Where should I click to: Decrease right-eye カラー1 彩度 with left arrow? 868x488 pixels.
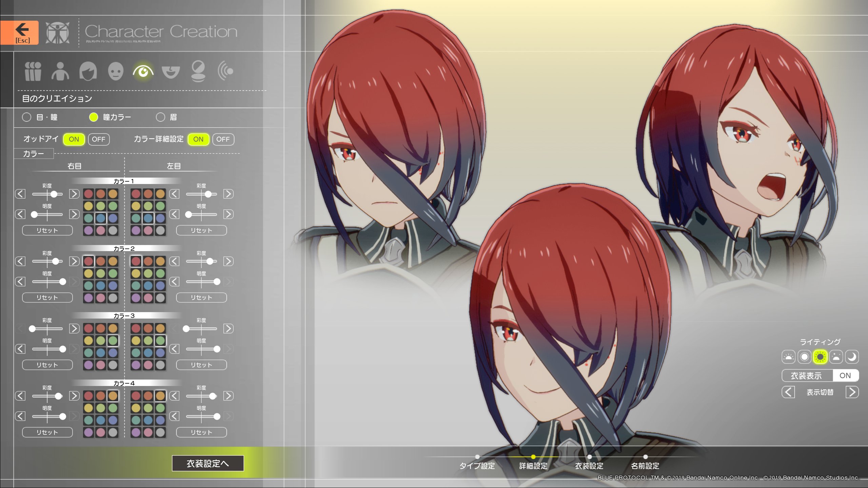pos(20,194)
